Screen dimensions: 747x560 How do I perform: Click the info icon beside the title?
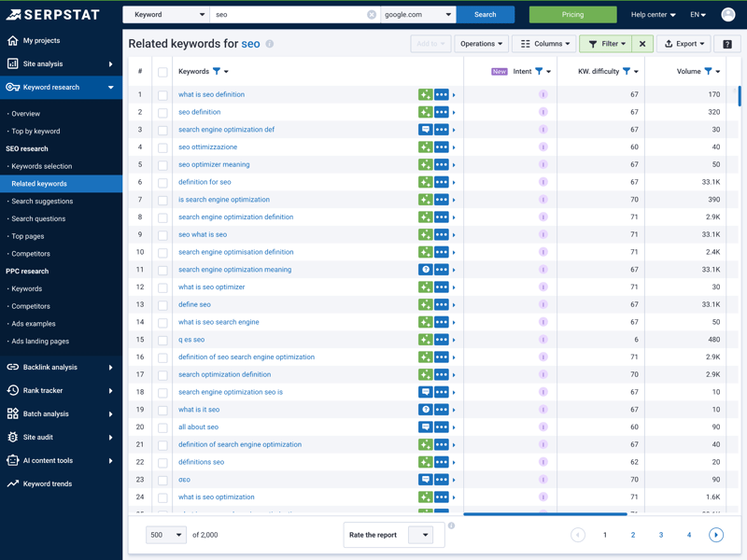coord(270,44)
